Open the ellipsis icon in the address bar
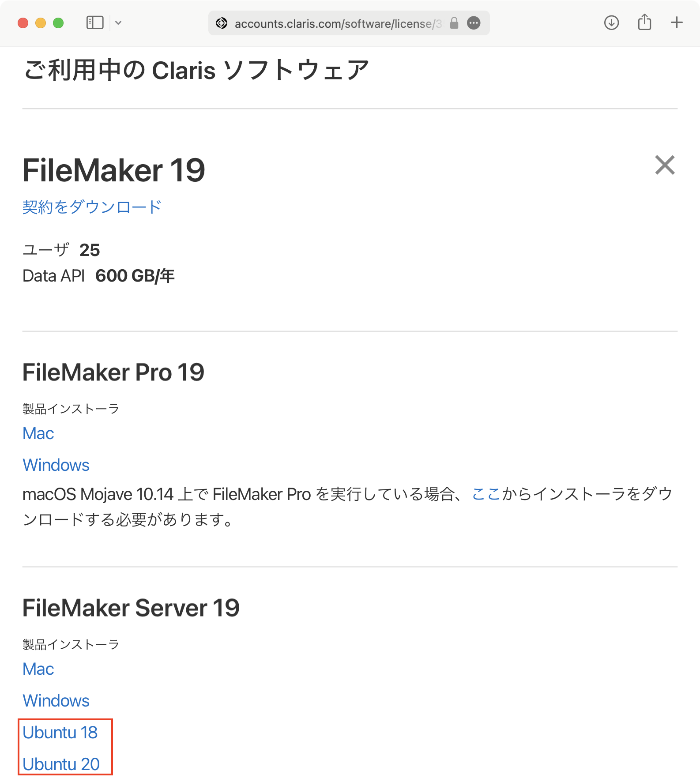 point(473,23)
